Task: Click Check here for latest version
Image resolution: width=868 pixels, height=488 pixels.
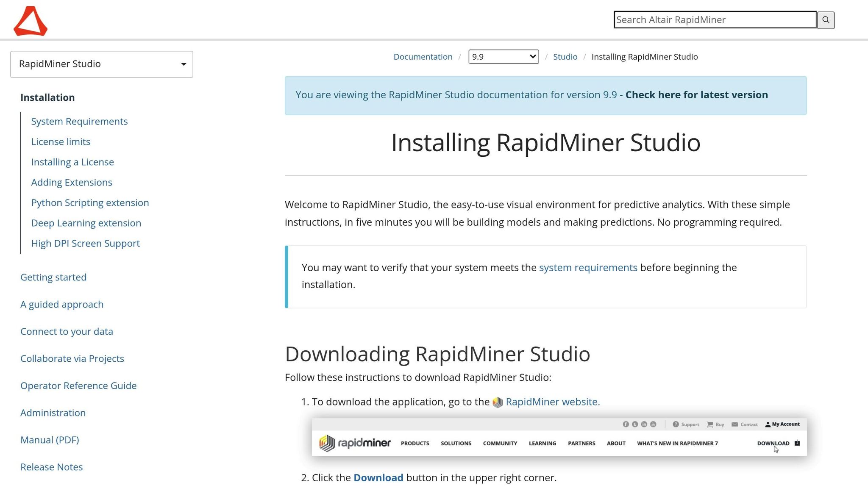Action: click(696, 94)
